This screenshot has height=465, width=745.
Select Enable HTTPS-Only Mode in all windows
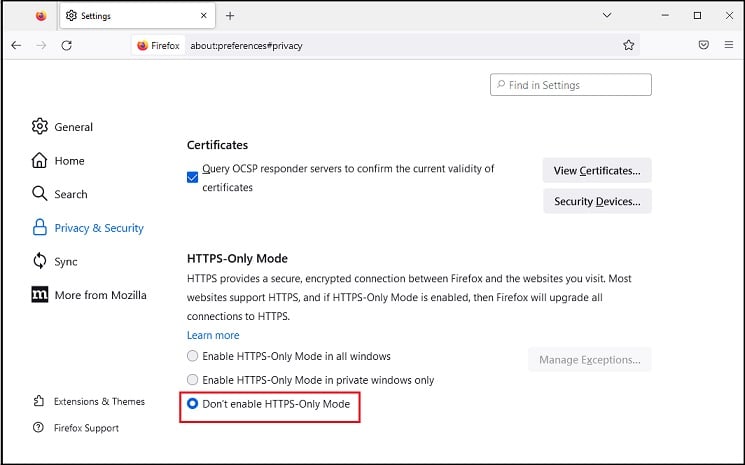(192, 356)
